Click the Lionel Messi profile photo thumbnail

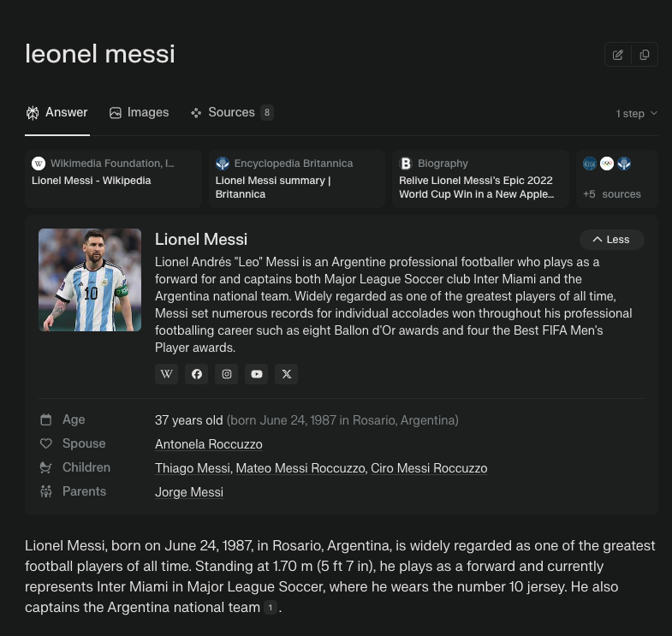90,280
